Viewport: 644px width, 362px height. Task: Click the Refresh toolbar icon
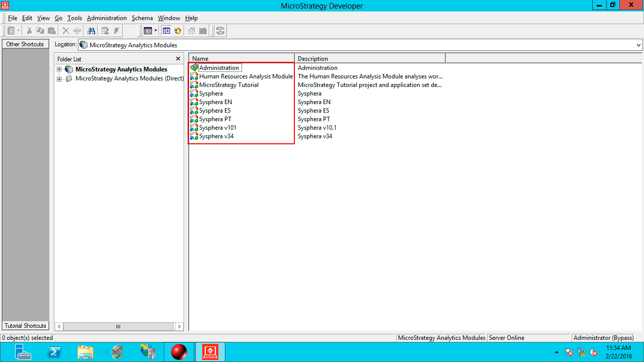tap(220, 31)
